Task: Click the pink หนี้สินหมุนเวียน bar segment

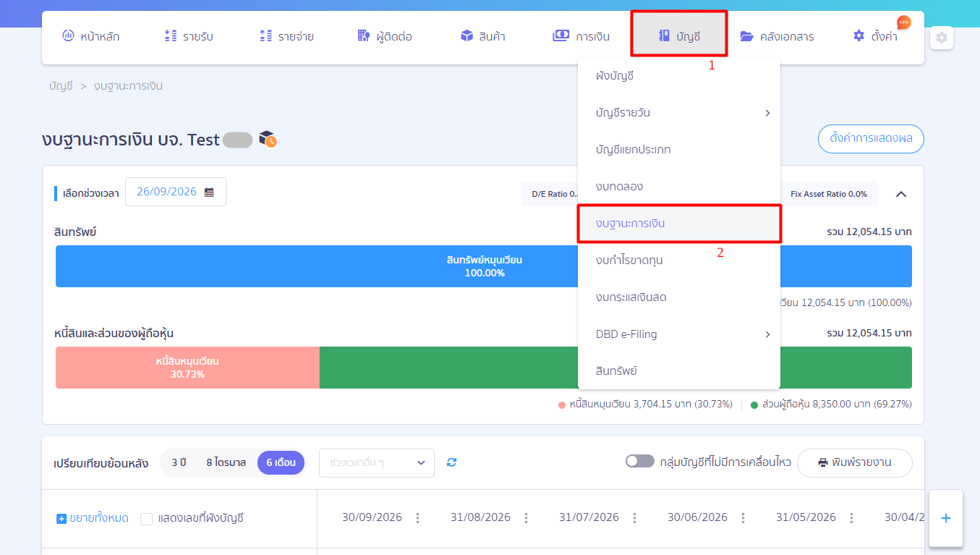Action: (x=187, y=368)
